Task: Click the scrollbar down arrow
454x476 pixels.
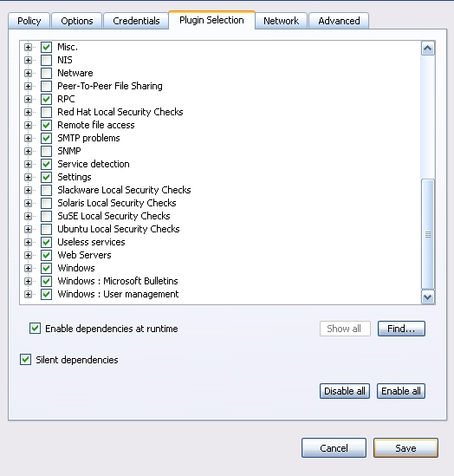Action: click(x=428, y=297)
